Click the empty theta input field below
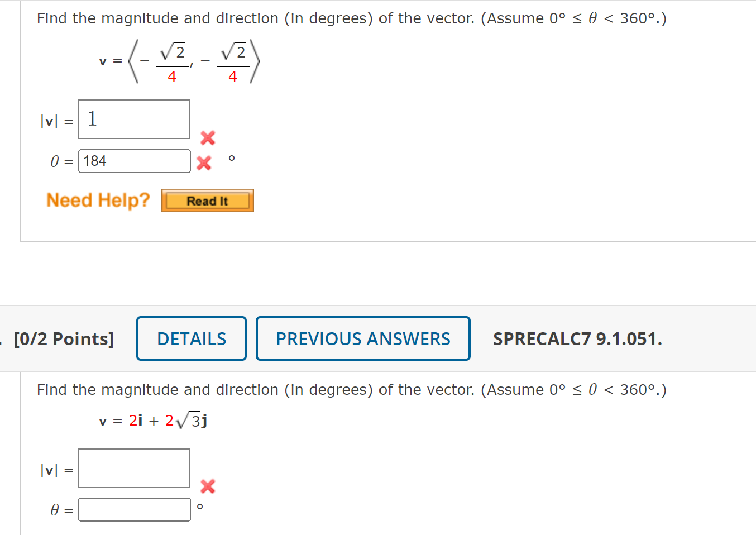756x535 pixels. [x=134, y=509]
